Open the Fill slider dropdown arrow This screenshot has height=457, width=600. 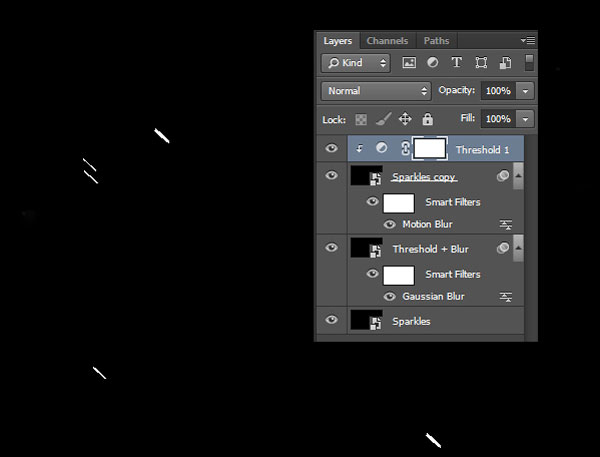coord(525,119)
